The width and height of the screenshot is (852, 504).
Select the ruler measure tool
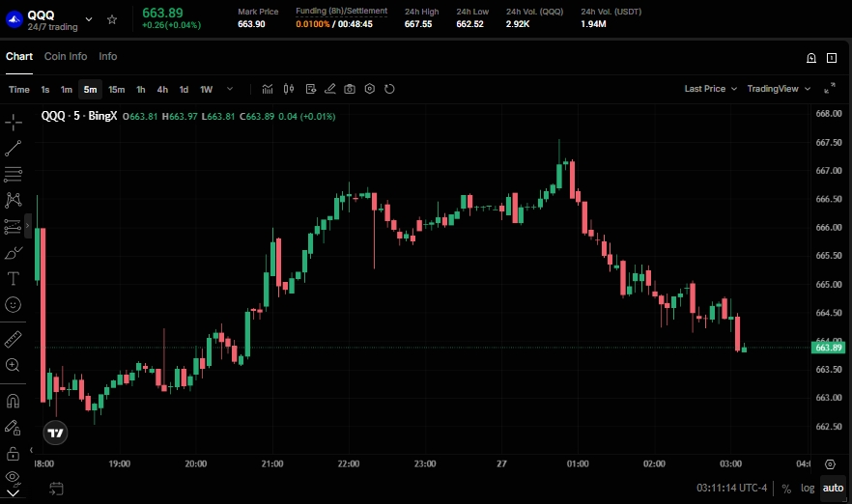(x=14, y=339)
